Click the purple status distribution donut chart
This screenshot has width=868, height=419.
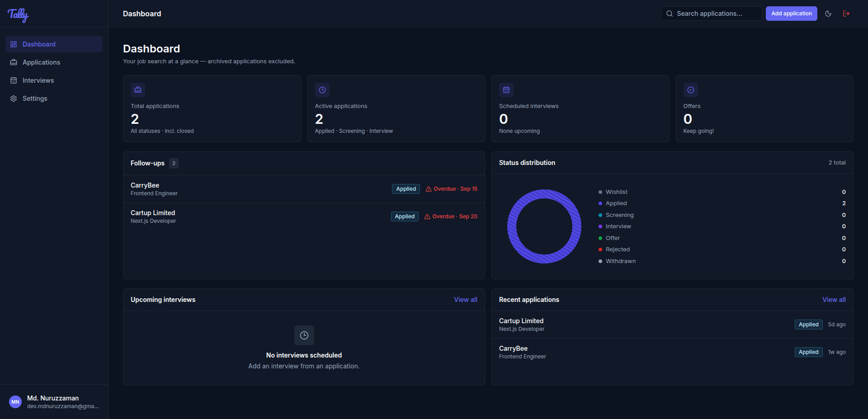[544, 226]
